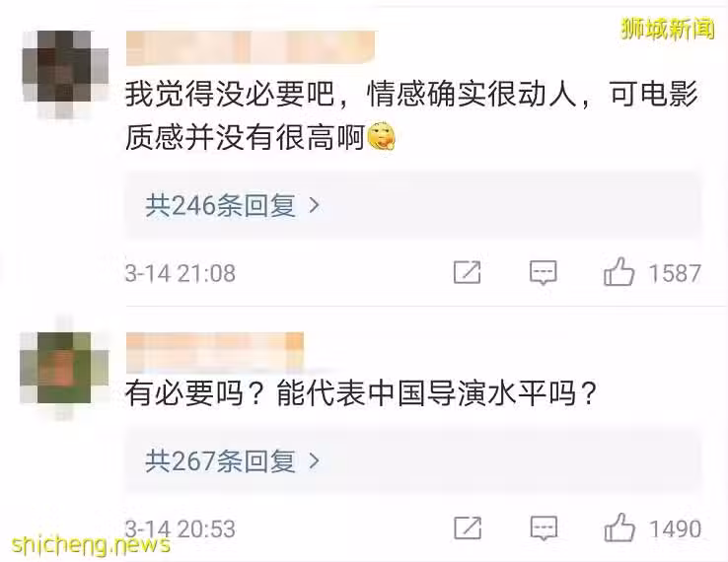Expand the 共267条回复 reply thread
The height and width of the screenshot is (562, 728).
tap(412, 460)
